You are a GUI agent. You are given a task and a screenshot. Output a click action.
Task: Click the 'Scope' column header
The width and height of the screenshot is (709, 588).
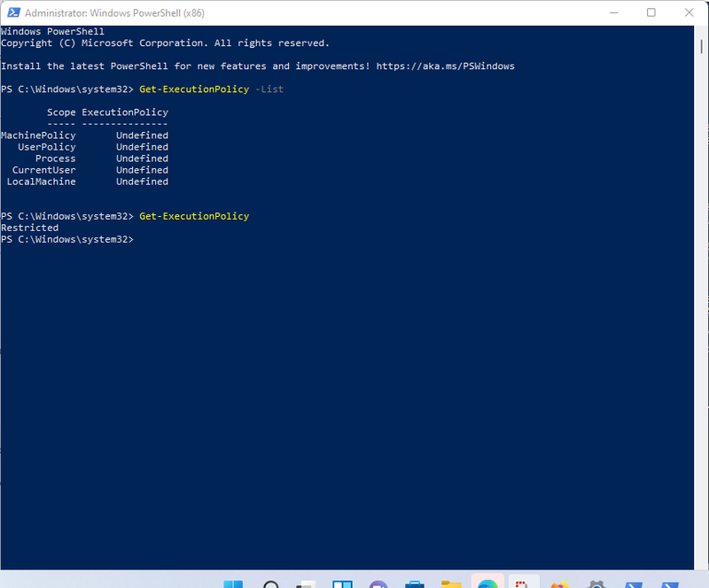click(61, 112)
